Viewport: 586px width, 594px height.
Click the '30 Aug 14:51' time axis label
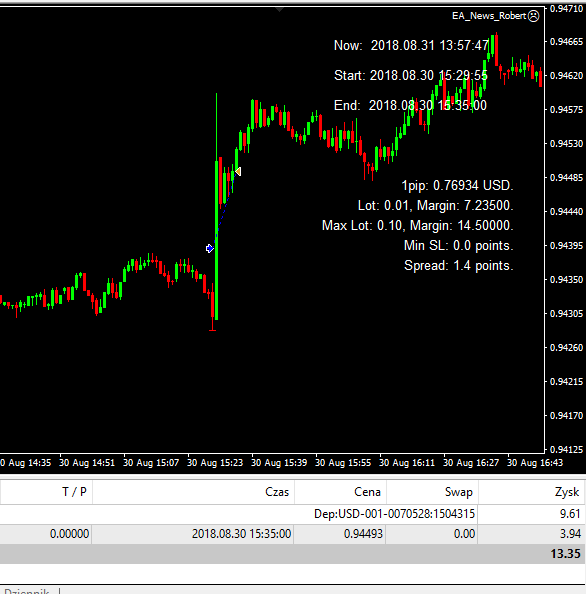point(87,463)
